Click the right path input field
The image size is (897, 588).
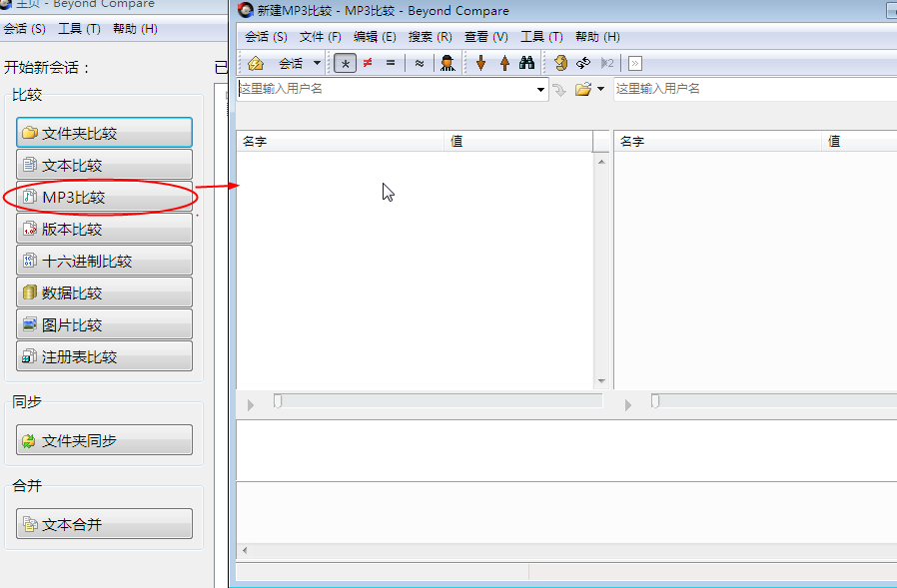[755, 89]
